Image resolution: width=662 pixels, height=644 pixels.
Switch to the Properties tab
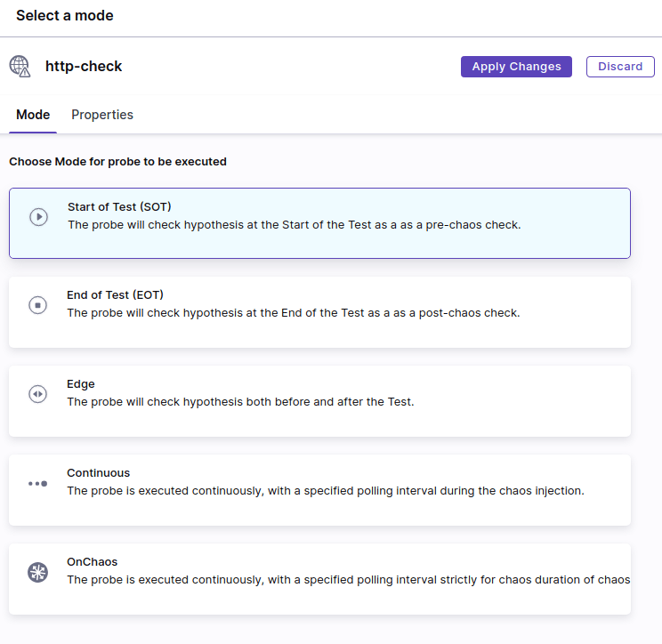(x=102, y=115)
